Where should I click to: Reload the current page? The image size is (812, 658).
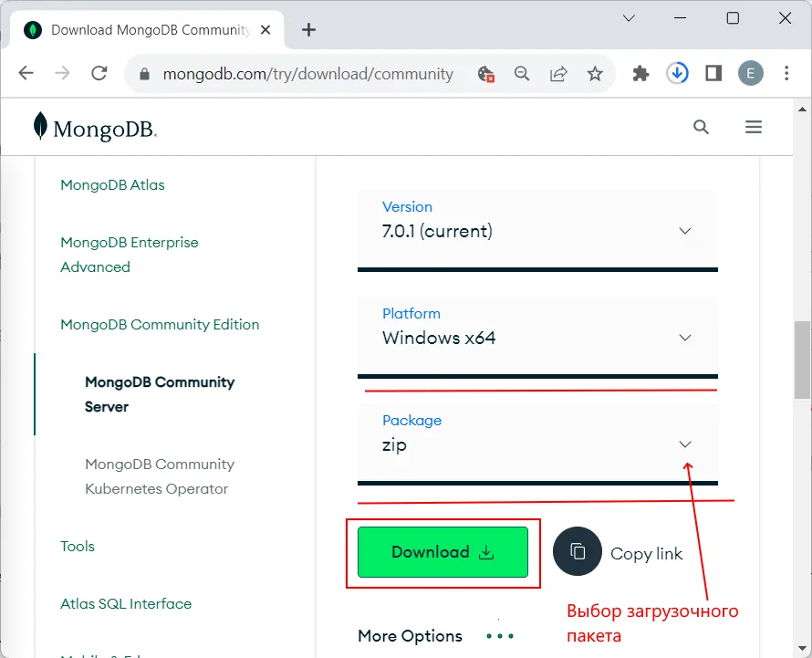pyautogui.click(x=99, y=73)
